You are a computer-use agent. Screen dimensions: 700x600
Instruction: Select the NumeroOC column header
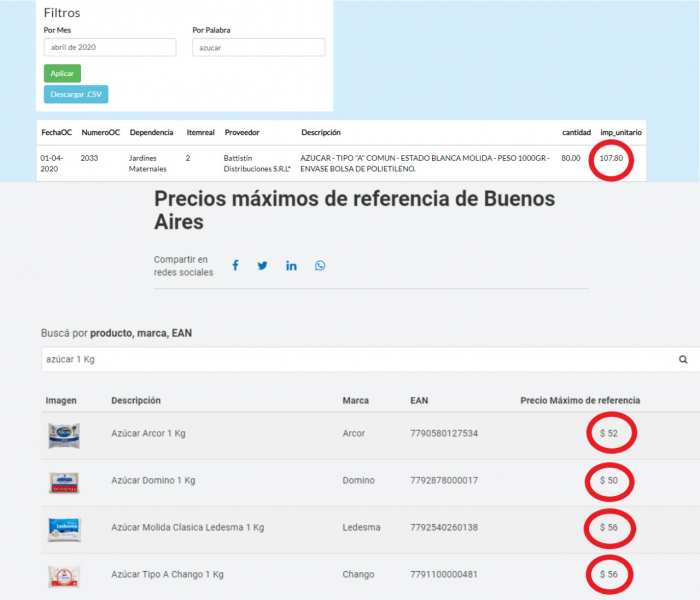tap(100, 132)
